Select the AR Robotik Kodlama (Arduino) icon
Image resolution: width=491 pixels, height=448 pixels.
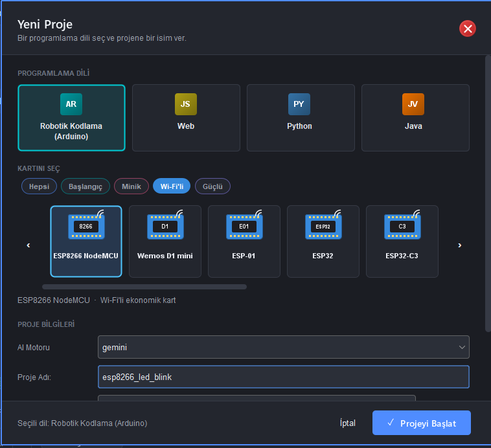click(x=71, y=104)
